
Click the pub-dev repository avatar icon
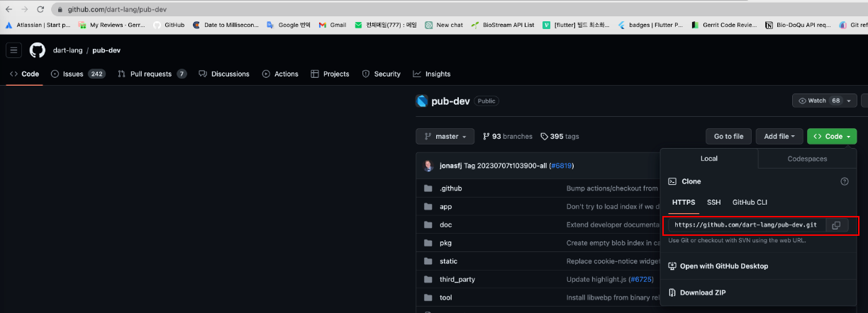[x=422, y=101]
